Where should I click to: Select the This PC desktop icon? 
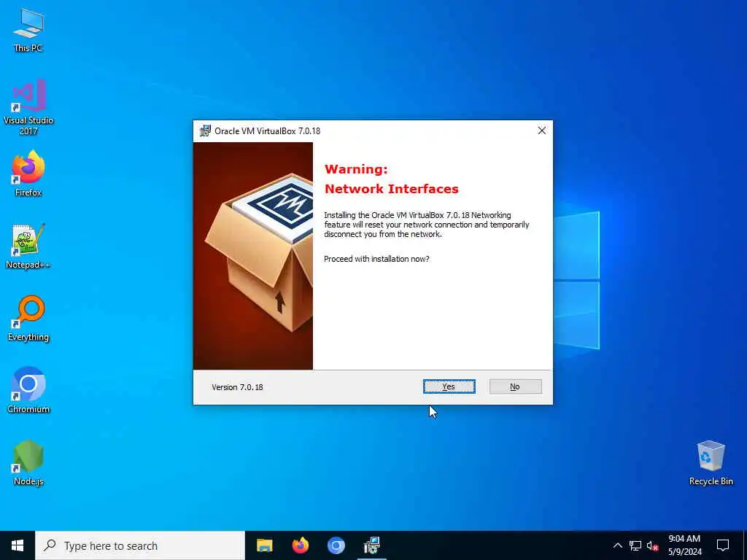tap(28, 30)
